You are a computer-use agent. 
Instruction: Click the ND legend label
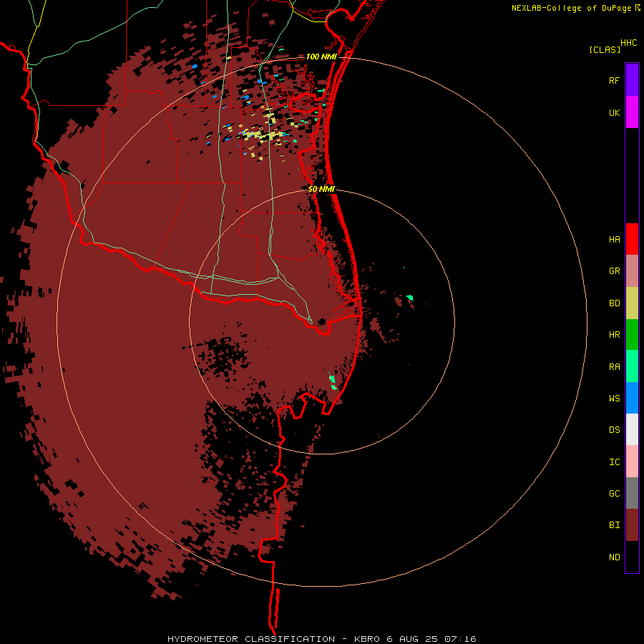[x=614, y=557]
